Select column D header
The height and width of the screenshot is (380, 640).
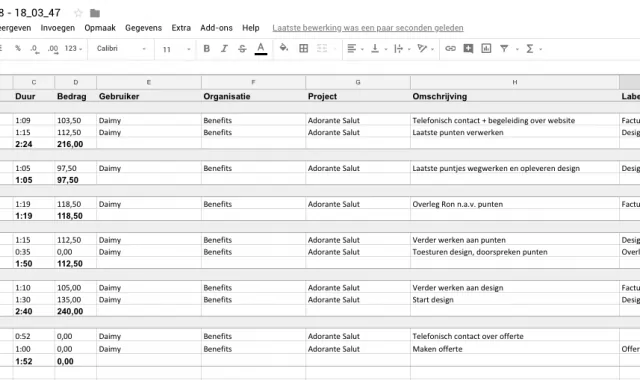pyautogui.click(x=76, y=82)
